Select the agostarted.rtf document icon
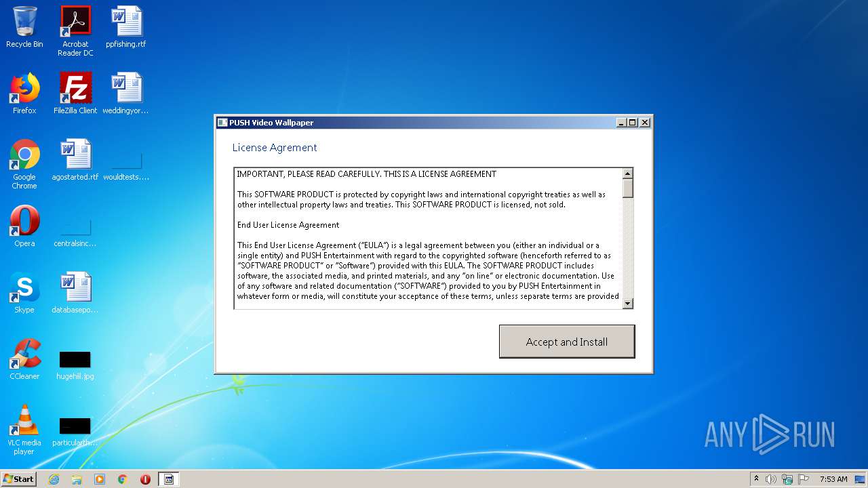The height and width of the screenshot is (488, 868). click(x=75, y=160)
